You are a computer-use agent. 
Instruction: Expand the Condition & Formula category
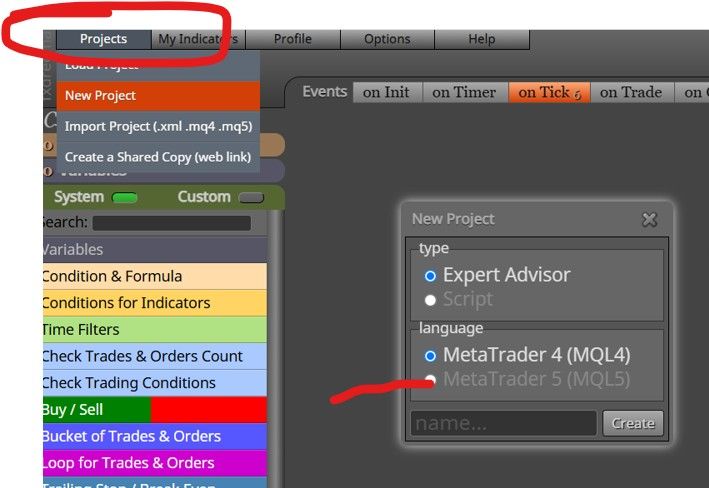[x=155, y=276]
